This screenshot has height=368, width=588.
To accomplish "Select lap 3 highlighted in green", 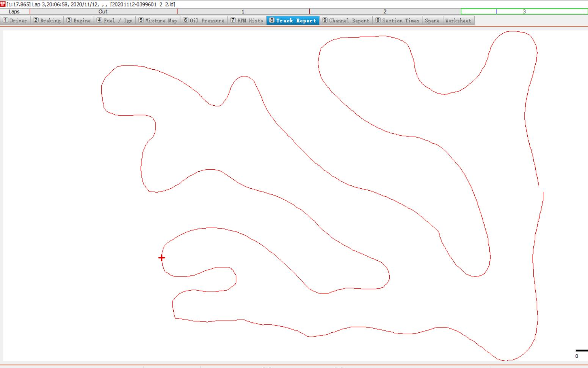I will tap(524, 11).
